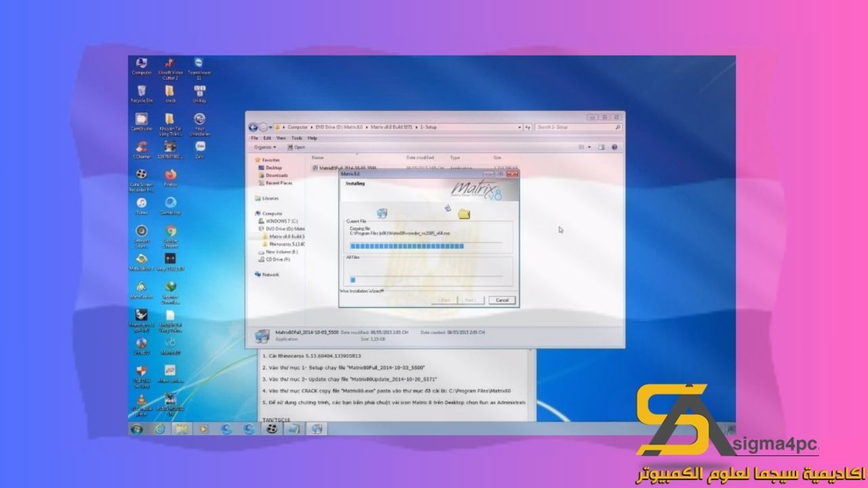Open the change-view dropdown arrow in Explorer
The height and width of the screenshot is (488, 868).
pos(590,147)
